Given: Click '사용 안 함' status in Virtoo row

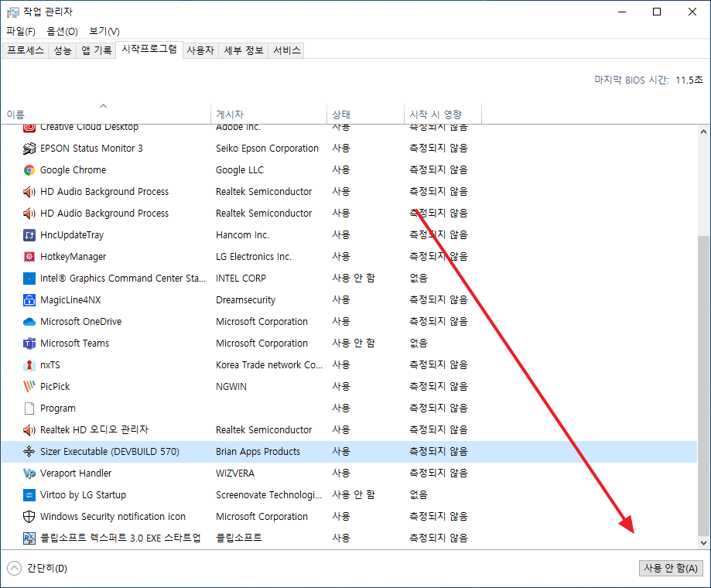Looking at the screenshot, I should click(x=354, y=494).
